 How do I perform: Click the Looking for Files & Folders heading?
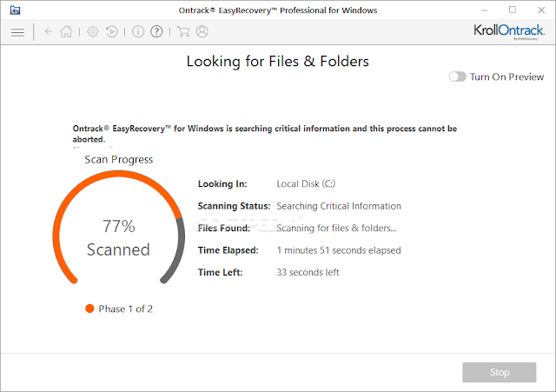click(x=278, y=62)
